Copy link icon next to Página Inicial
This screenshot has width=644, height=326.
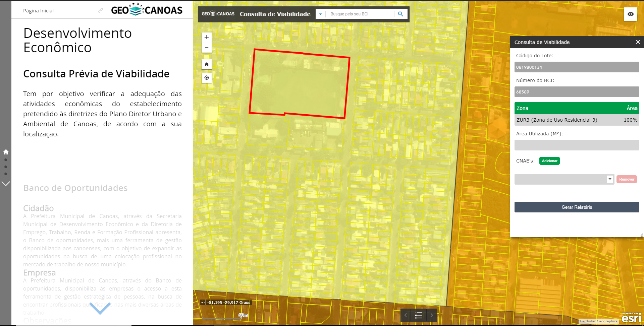pyautogui.click(x=101, y=11)
